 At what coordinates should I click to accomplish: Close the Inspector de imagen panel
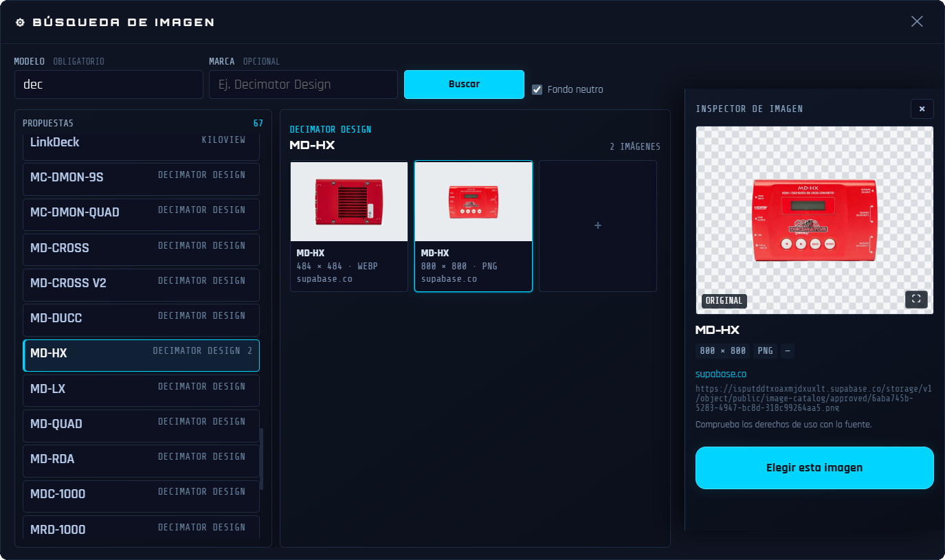(922, 109)
